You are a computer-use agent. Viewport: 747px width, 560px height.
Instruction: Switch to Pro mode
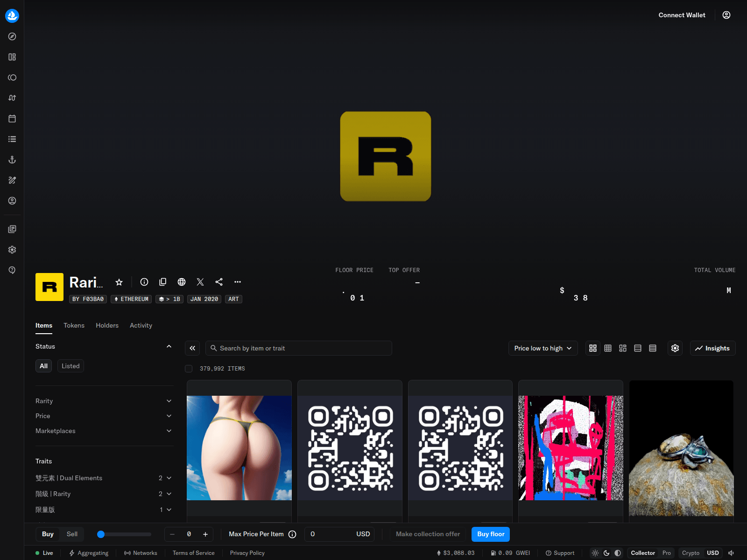point(667,553)
